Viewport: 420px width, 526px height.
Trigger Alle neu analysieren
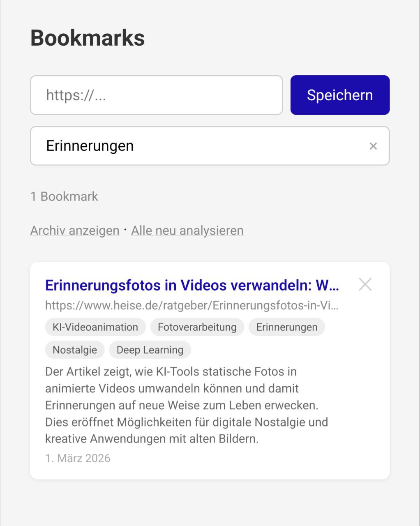[187, 230]
